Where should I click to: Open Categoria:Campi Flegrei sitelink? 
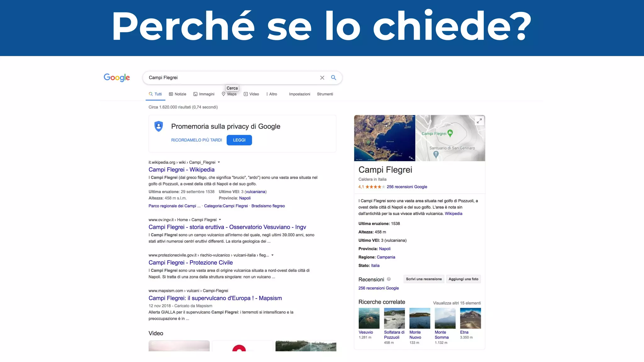point(226,206)
